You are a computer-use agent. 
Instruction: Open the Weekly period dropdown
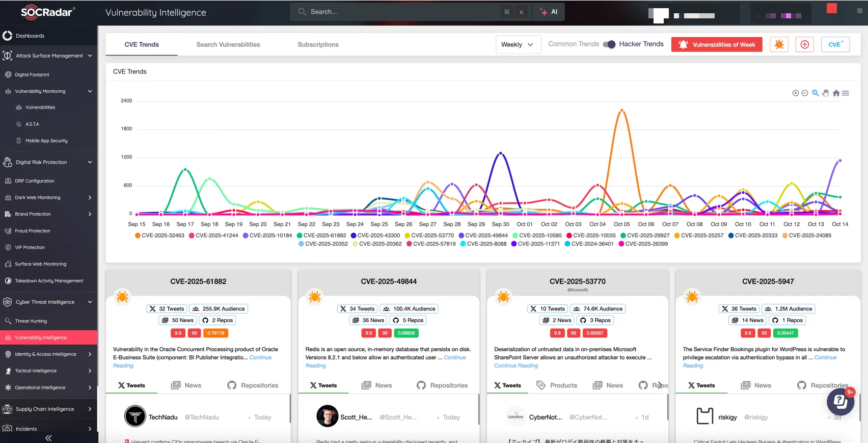518,44
